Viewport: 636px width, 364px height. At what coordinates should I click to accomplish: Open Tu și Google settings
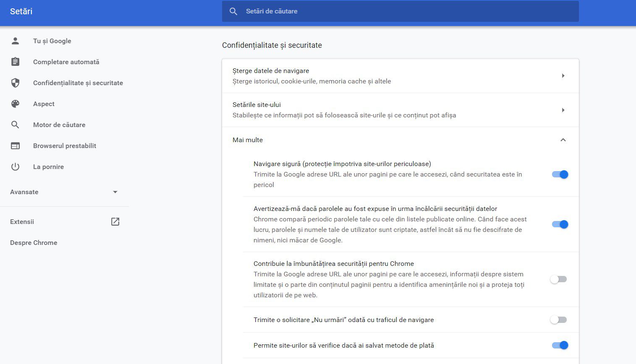coord(52,41)
